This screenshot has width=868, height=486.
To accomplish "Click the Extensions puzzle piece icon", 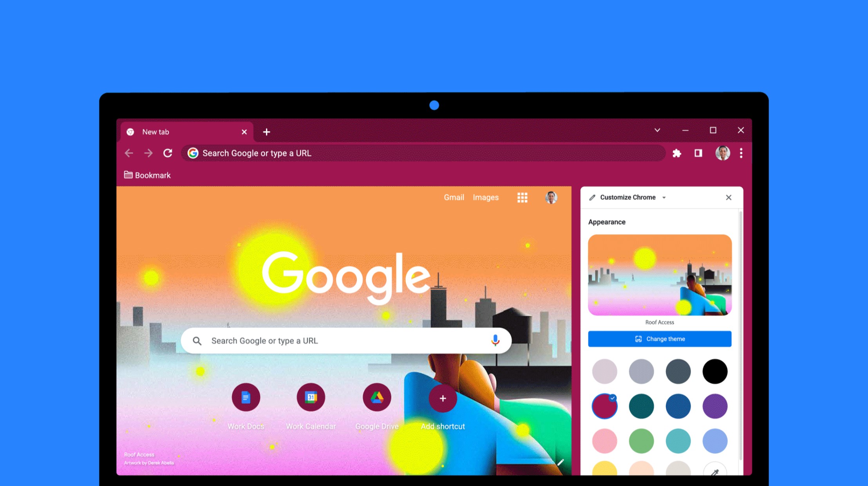I will (x=677, y=153).
